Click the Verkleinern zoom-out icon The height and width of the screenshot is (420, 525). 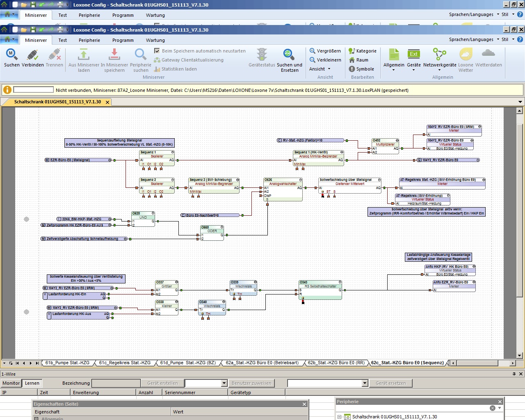point(313,60)
